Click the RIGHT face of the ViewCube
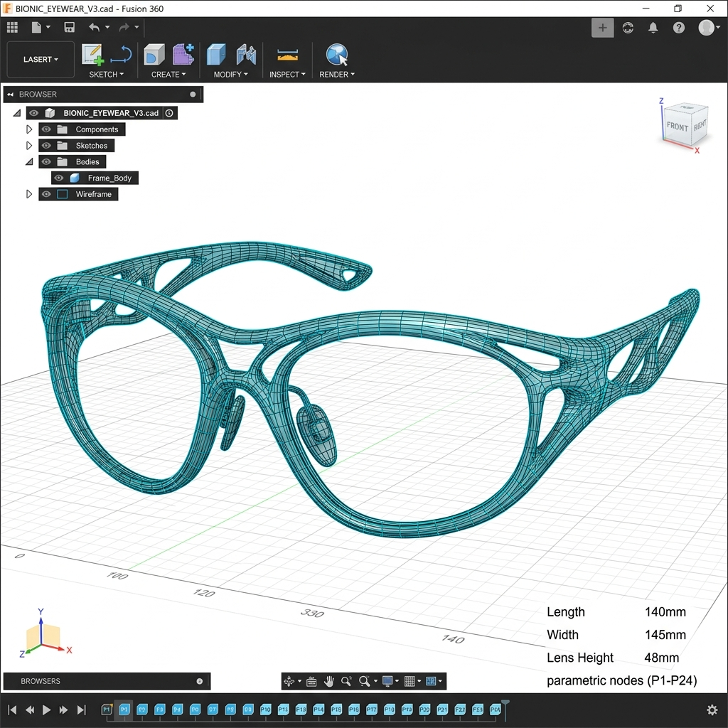Image resolution: width=728 pixels, height=728 pixels. click(700, 125)
